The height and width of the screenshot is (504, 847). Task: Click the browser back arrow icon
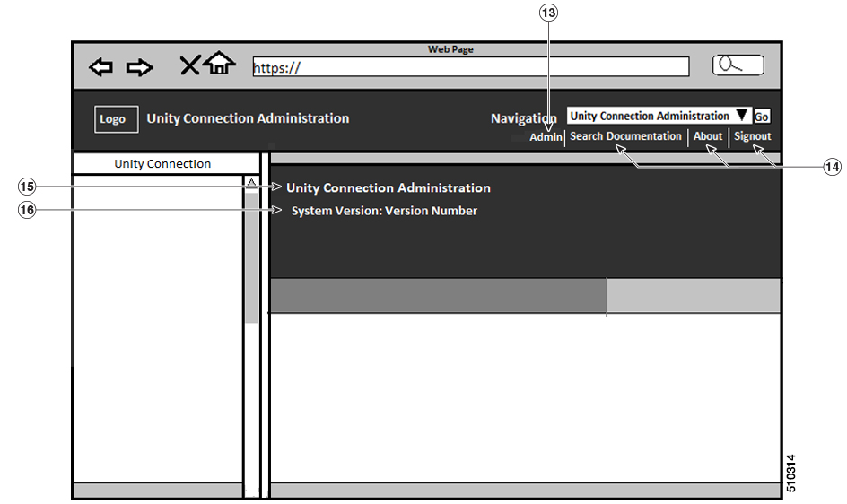coord(101,67)
